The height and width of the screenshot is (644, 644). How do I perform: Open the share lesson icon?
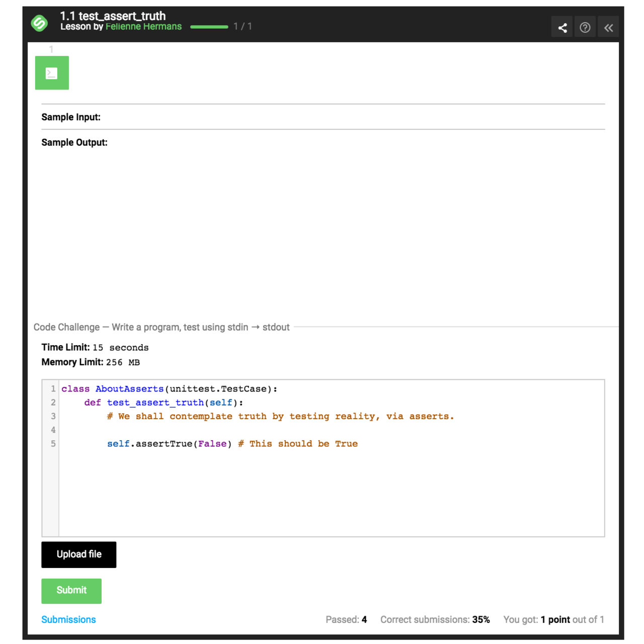tap(562, 28)
